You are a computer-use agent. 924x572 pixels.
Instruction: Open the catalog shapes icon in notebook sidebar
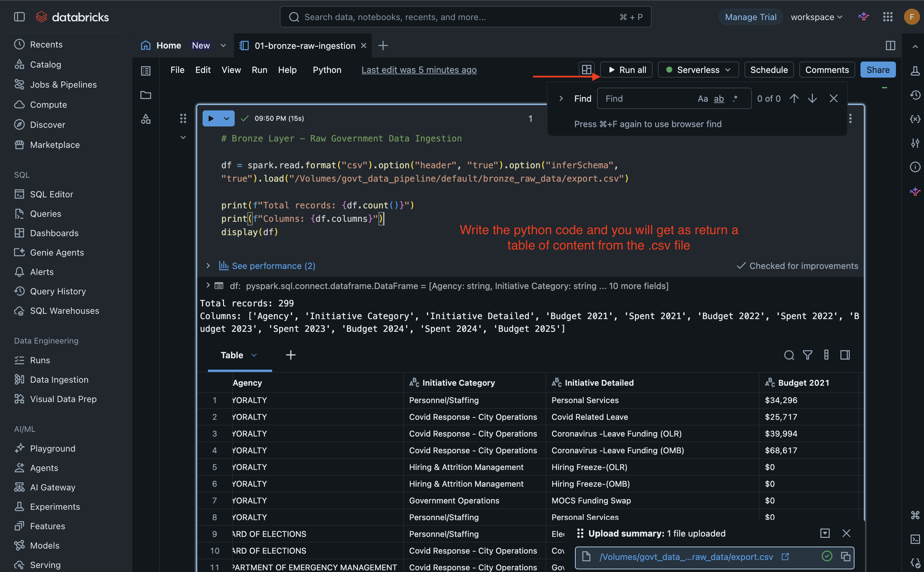click(145, 119)
